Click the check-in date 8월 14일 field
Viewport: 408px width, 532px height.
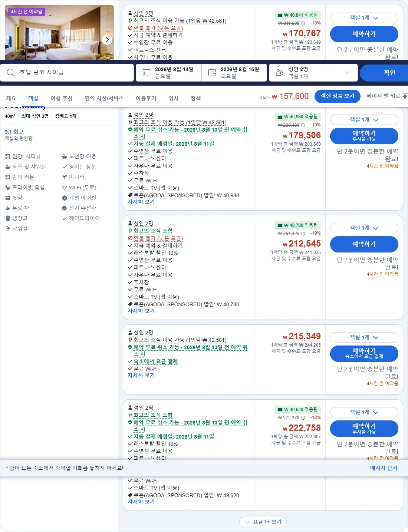(x=169, y=73)
